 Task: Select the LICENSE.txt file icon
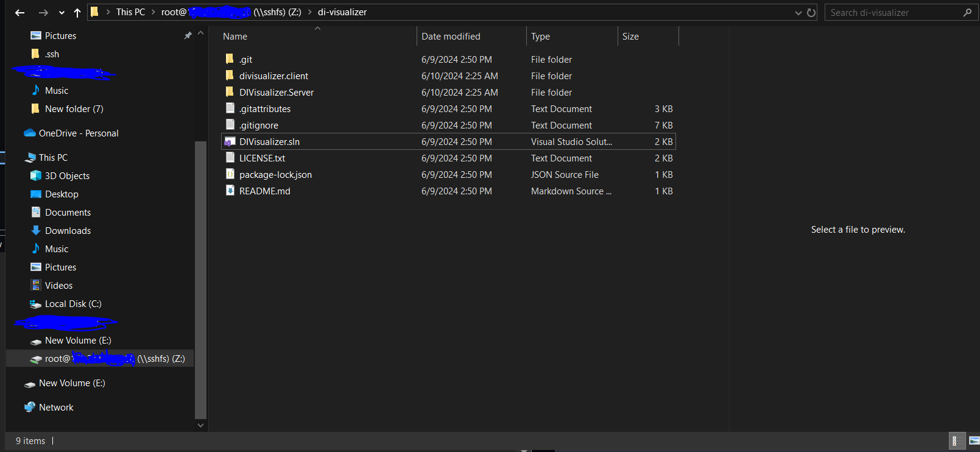[x=230, y=158]
